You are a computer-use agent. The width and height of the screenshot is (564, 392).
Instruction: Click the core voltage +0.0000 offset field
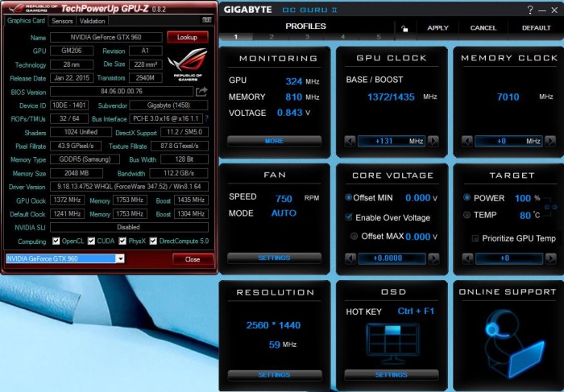(x=392, y=258)
